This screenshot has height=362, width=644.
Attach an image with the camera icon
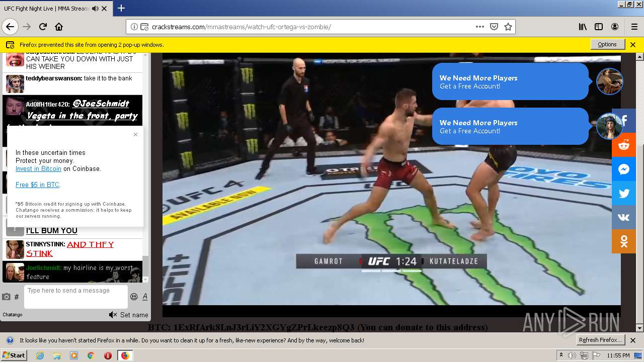(7, 297)
